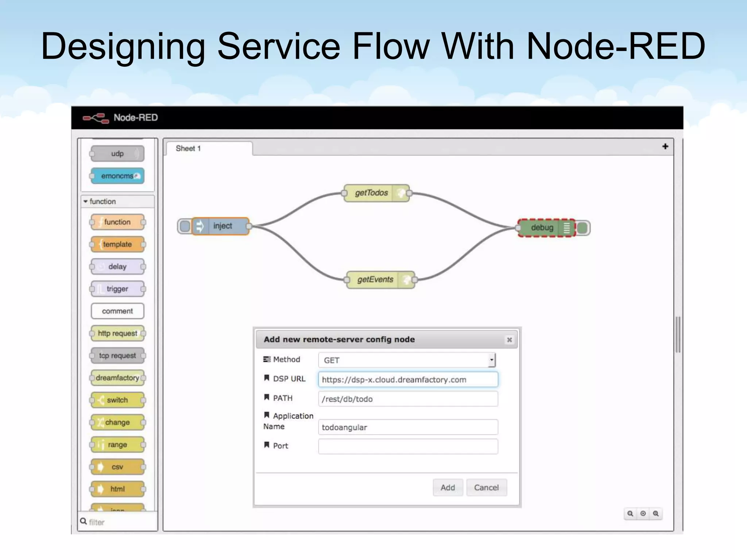
Task: Zoom out using left magnifier icon
Action: tap(630, 514)
